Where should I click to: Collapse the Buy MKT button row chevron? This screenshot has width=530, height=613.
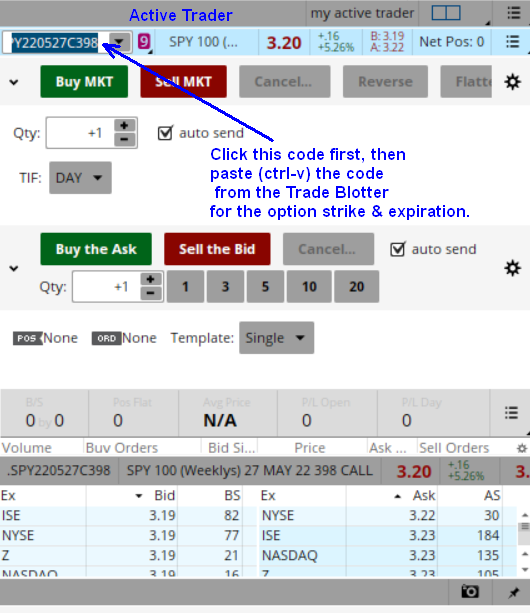(14, 82)
